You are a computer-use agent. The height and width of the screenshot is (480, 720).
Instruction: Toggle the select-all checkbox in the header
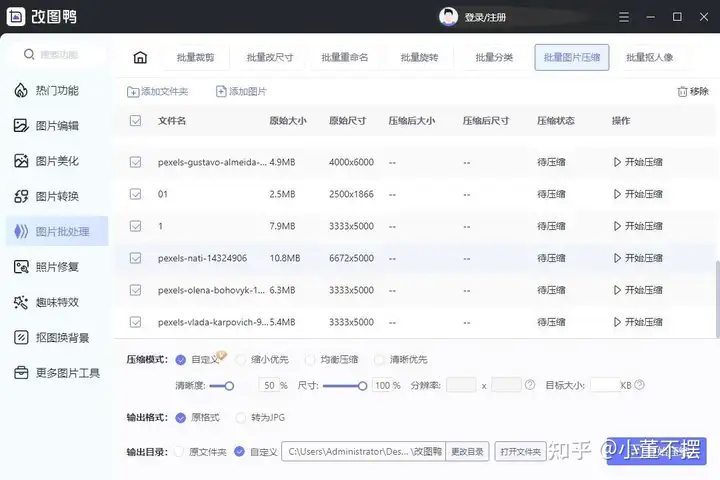136,121
